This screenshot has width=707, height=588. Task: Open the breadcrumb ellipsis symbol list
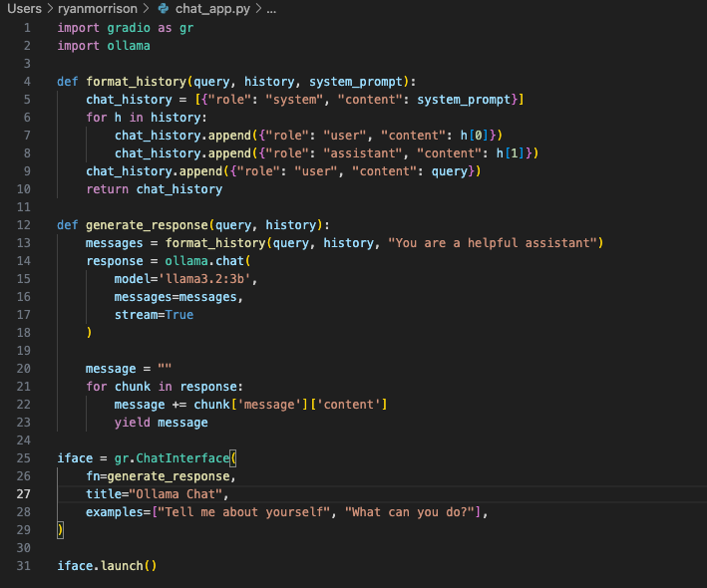(x=271, y=9)
